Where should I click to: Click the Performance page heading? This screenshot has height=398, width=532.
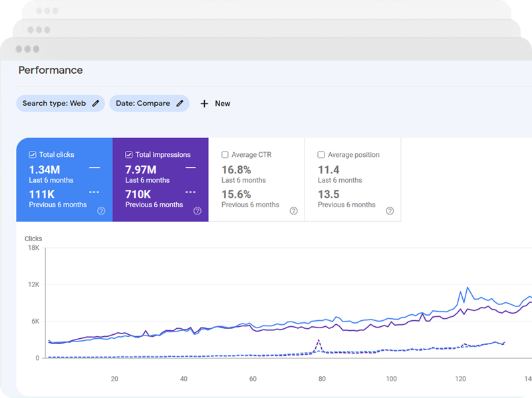tap(51, 70)
